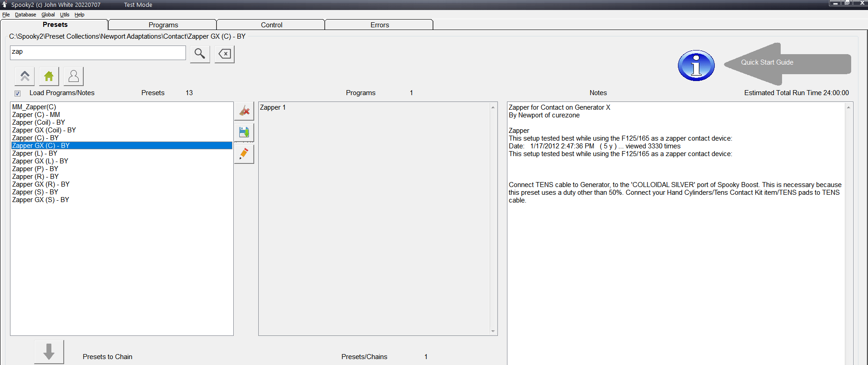This screenshot has width=868, height=365.
Task: Select Zapper (C) - BY preset
Action: [x=122, y=138]
